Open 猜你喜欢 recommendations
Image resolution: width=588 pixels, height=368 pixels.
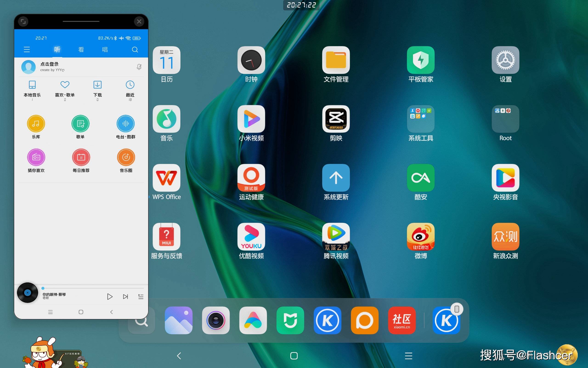pos(36,160)
